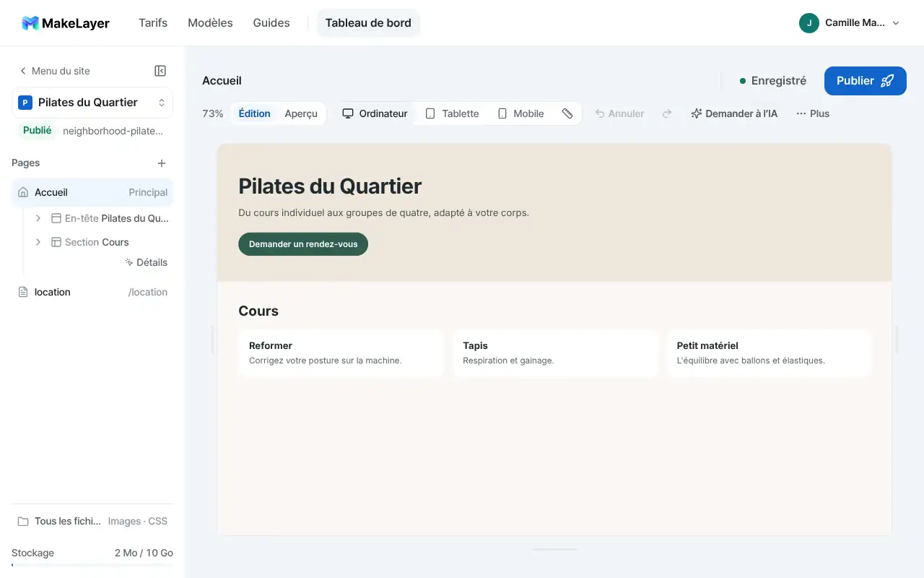Select the Reformer course card
The width and height of the screenshot is (924, 578).
pyautogui.click(x=341, y=353)
